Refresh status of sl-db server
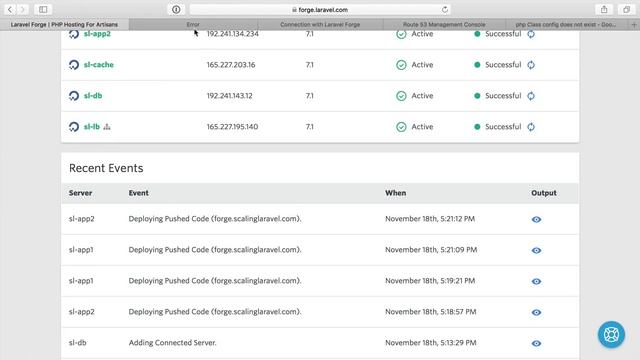640x360 pixels. pos(531,96)
